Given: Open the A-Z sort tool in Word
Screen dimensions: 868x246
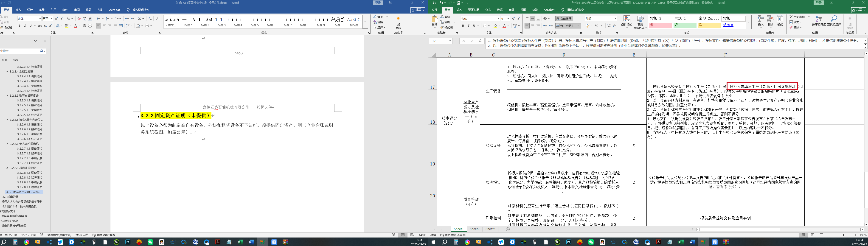Looking at the screenshot, I should pos(150,19).
